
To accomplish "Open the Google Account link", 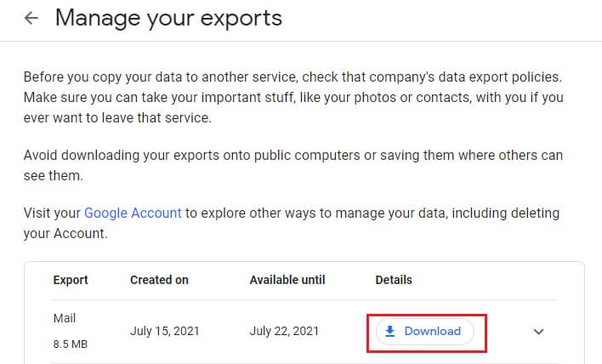I will click(133, 213).
